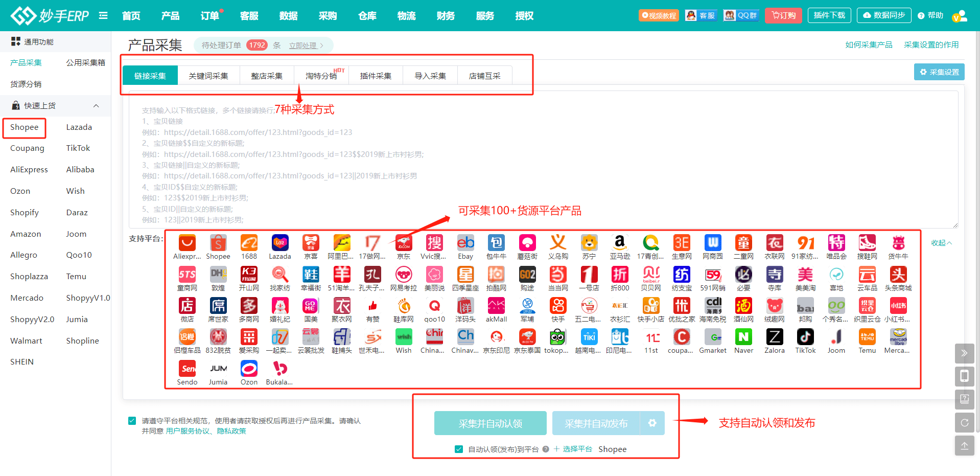Click inside the product link textarea

coord(543,160)
